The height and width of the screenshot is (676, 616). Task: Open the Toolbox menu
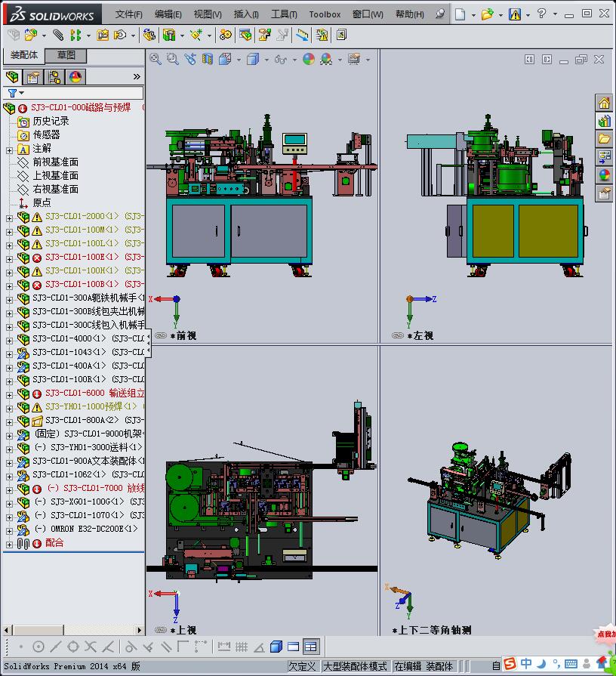(x=325, y=14)
